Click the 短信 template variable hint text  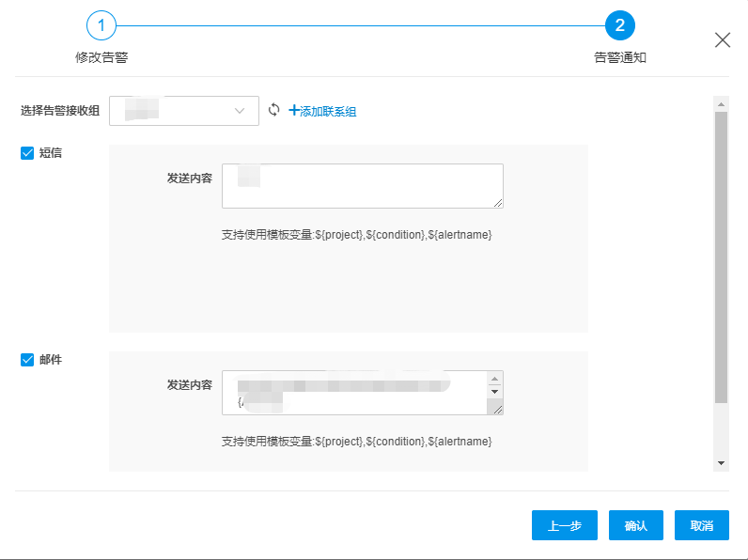coord(356,235)
